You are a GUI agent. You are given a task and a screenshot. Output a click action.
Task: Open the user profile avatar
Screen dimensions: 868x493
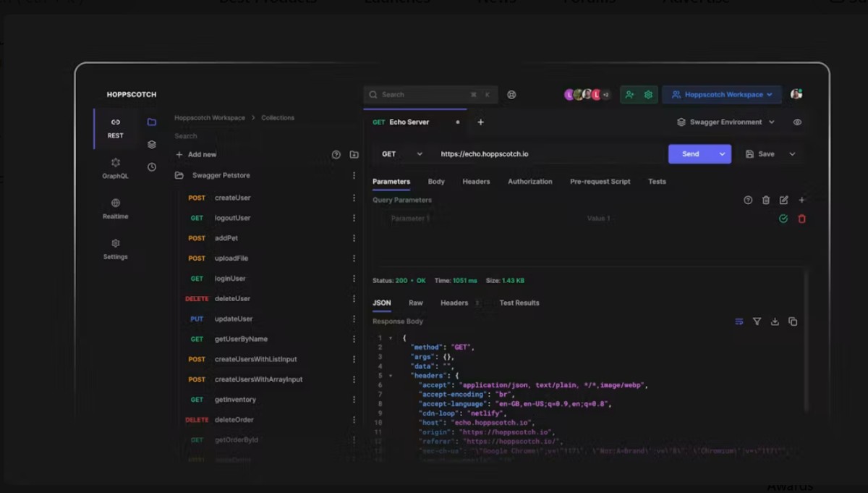[796, 94]
